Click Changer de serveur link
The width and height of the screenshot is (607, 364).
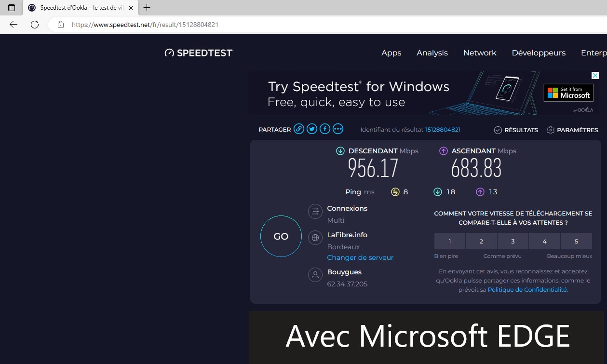tap(360, 257)
